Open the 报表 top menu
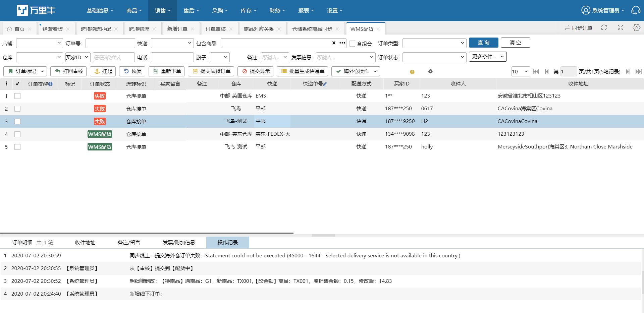644x313 pixels. (x=306, y=10)
